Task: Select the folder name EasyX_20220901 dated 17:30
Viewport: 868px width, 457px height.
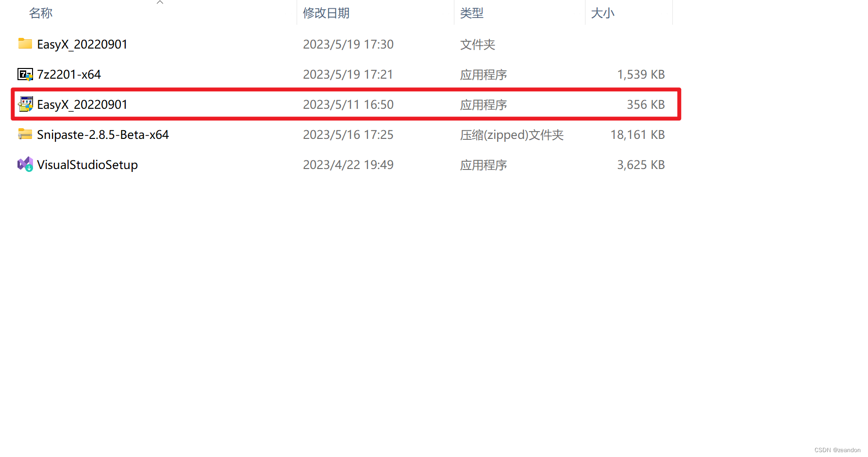Action: pyautogui.click(x=82, y=44)
